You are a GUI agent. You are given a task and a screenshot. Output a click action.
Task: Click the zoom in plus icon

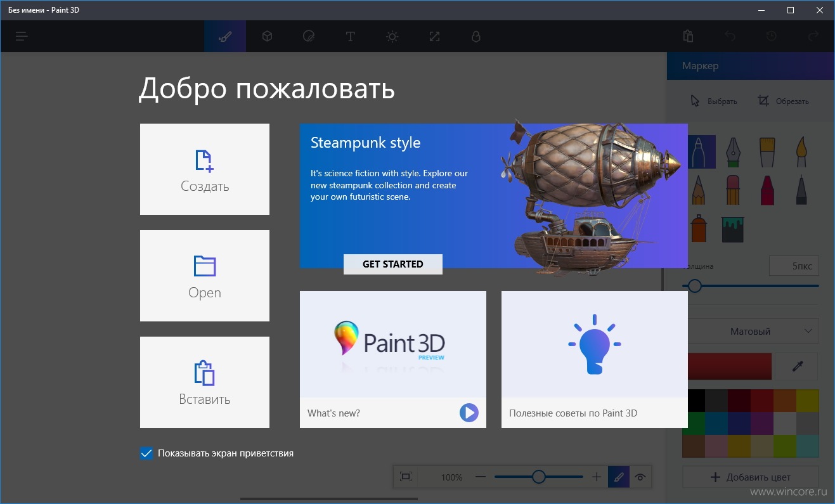[597, 477]
